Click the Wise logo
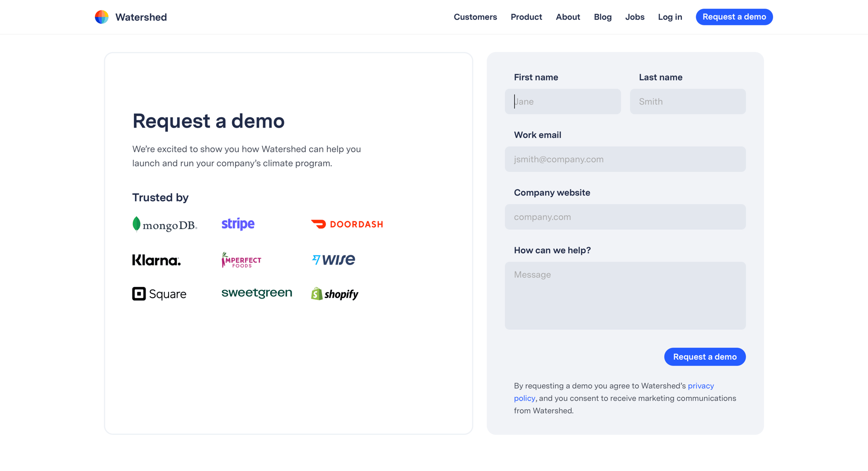The height and width of the screenshot is (471, 868). tap(333, 259)
